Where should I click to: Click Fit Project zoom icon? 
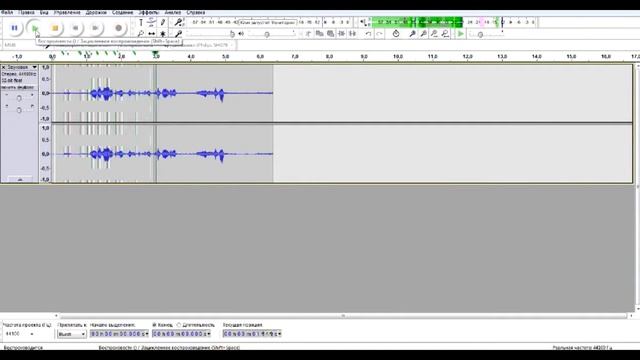pos(445,33)
